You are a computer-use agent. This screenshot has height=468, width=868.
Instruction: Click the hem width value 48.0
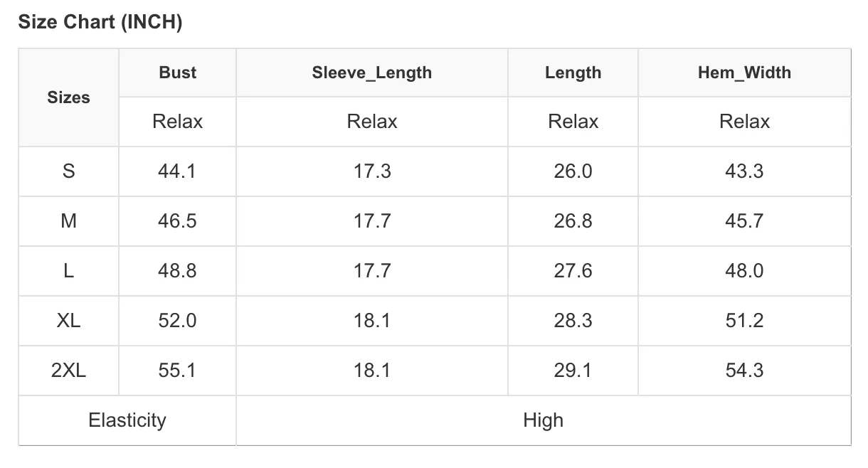point(744,271)
